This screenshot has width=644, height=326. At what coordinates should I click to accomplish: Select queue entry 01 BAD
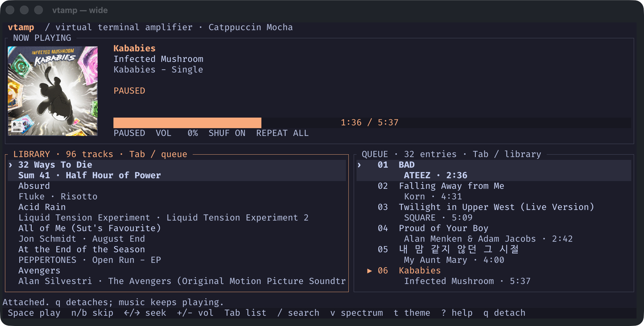(x=494, y=170)
